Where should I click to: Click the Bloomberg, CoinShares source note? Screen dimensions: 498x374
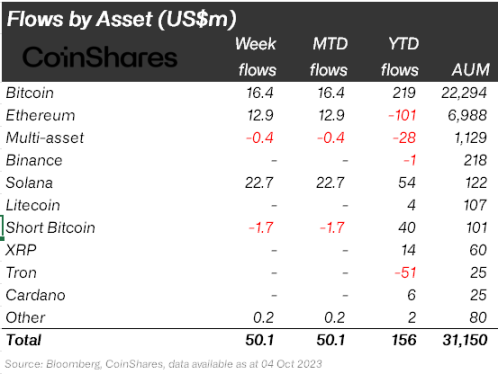coord(163,364)
